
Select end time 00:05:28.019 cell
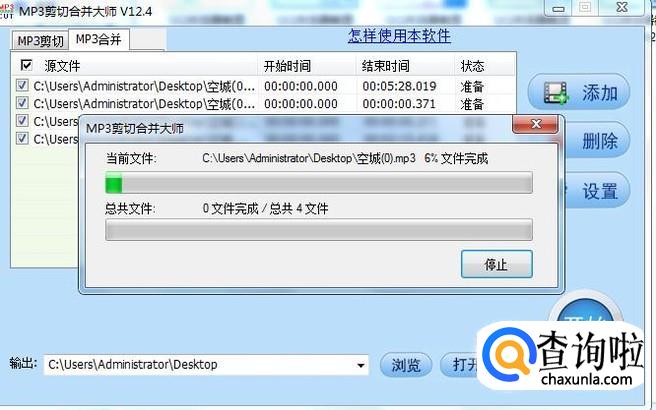399,86
